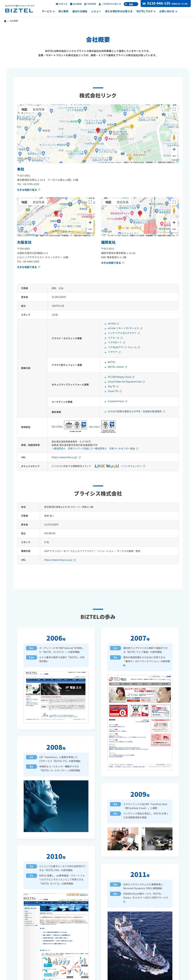
Task: Open the CustomerCore link
Action: pos(117,401)
